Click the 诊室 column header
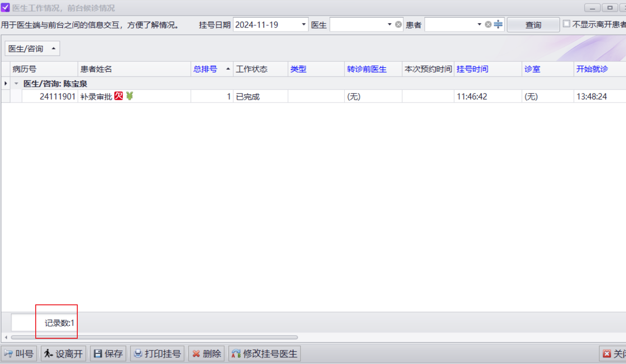 [548, 69]
